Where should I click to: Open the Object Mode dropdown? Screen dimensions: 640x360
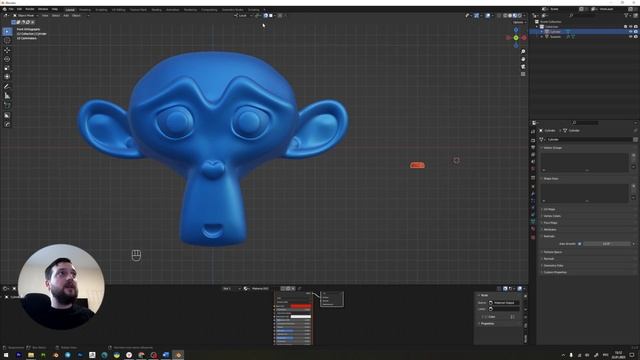(x=25, y=16)
